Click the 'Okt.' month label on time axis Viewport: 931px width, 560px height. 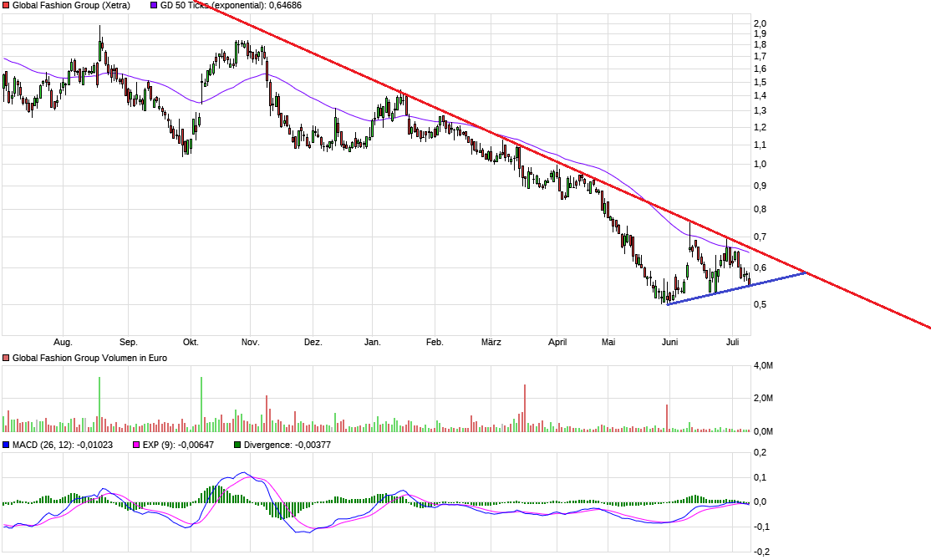coord(191,342)
